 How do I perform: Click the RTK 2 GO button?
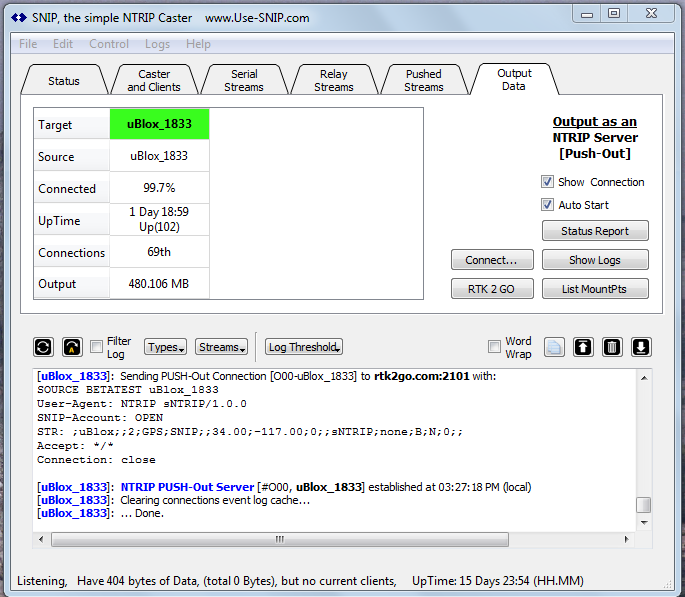tap(492, 289)
